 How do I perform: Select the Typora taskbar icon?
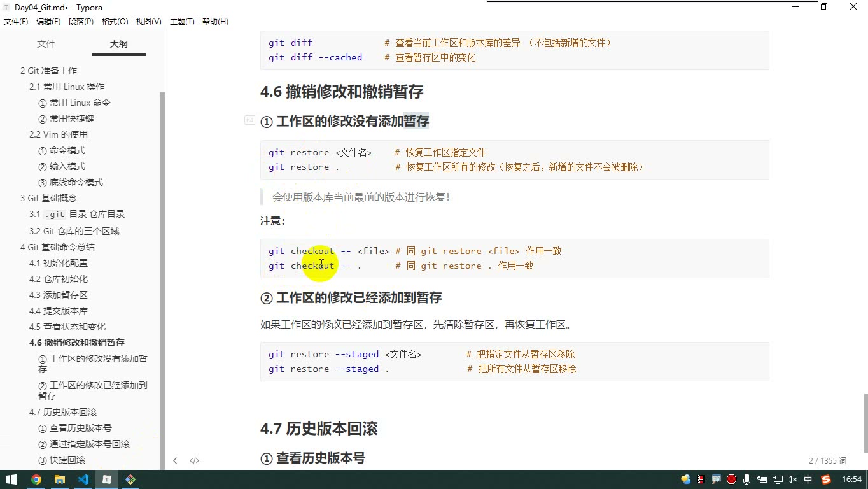pos(107,479)
